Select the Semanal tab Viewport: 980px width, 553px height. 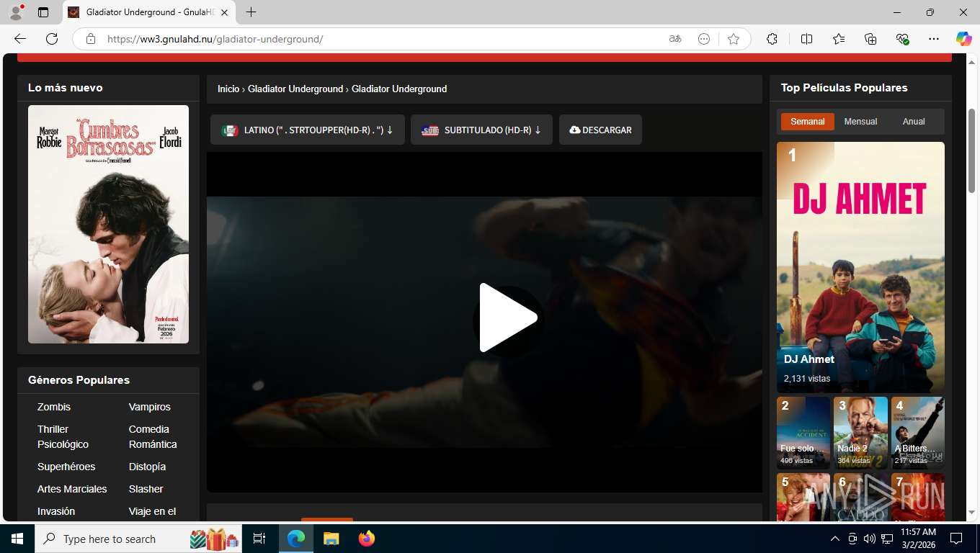807,122
